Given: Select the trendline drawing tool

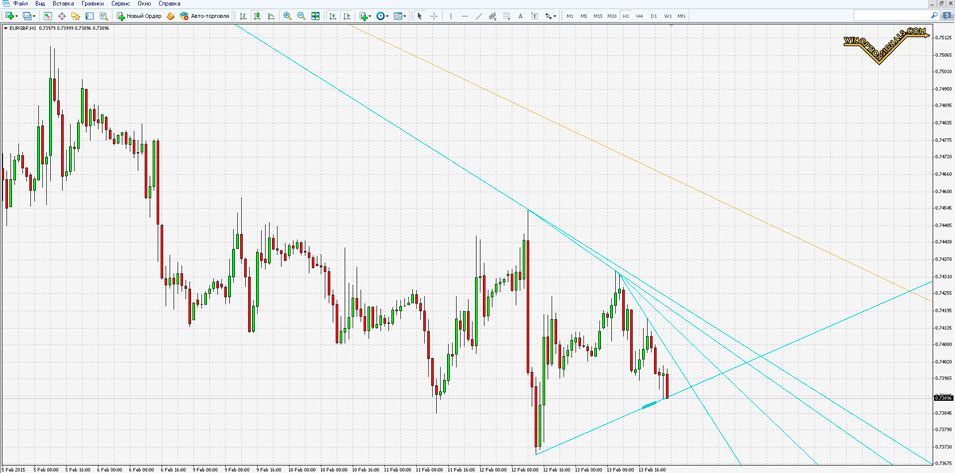Looking at the screenshot, I should [479, 16].
